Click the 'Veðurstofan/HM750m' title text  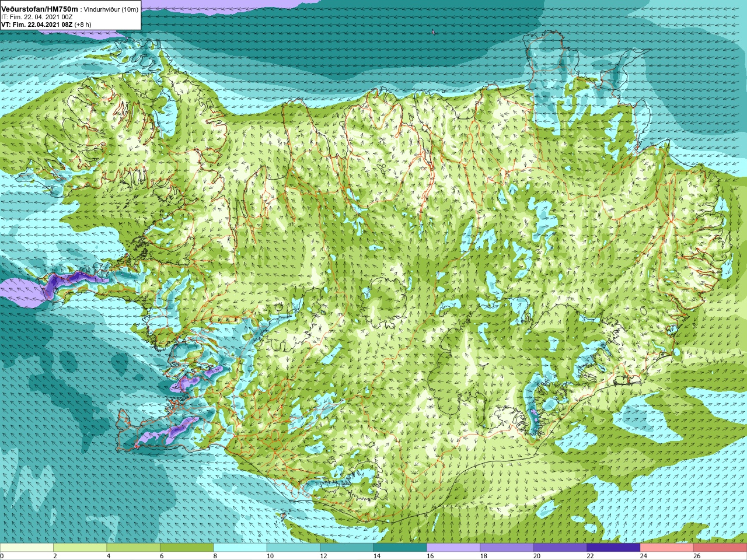click(40, 9)
